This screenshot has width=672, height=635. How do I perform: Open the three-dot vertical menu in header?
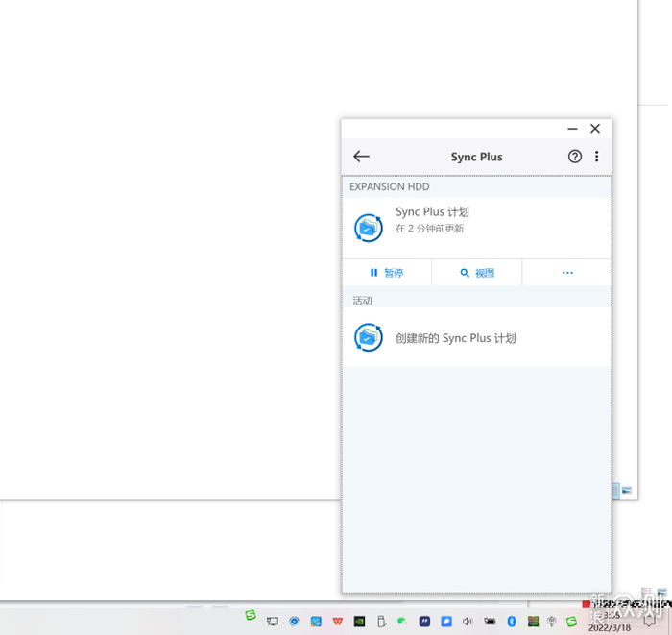pyautogui.click(x=596, y=157)
